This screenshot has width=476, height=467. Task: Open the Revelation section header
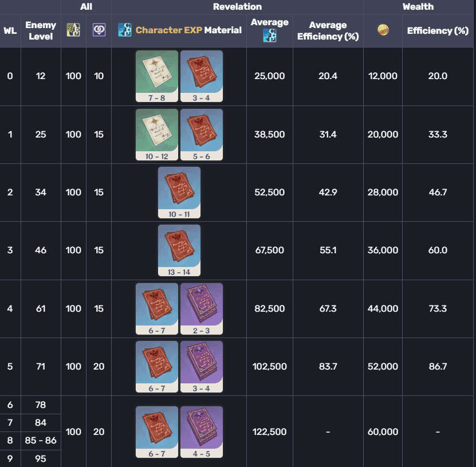237,7
